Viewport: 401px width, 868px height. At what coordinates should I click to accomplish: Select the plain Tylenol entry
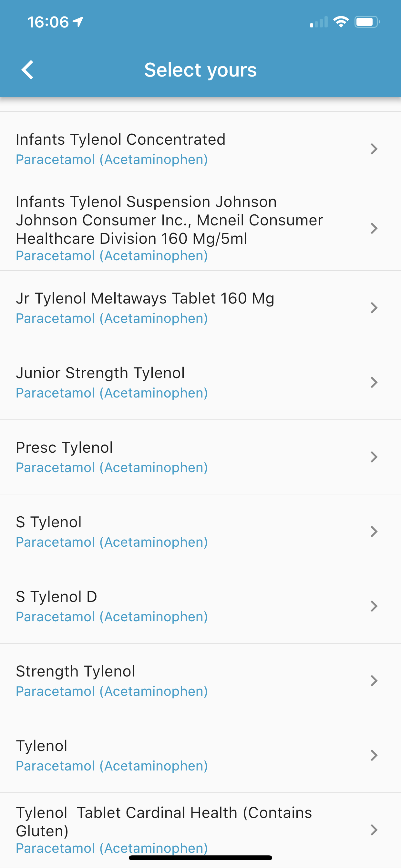(200, 755)
